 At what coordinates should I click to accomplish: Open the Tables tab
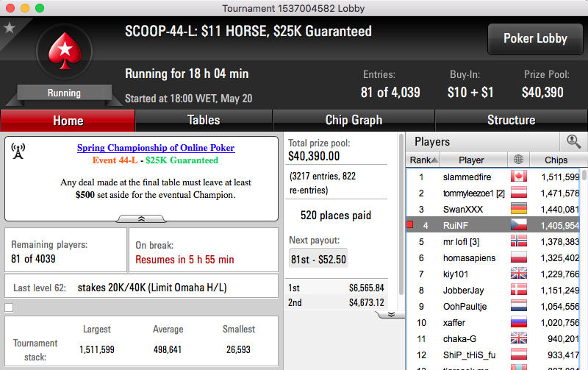(x=204, y=120)
